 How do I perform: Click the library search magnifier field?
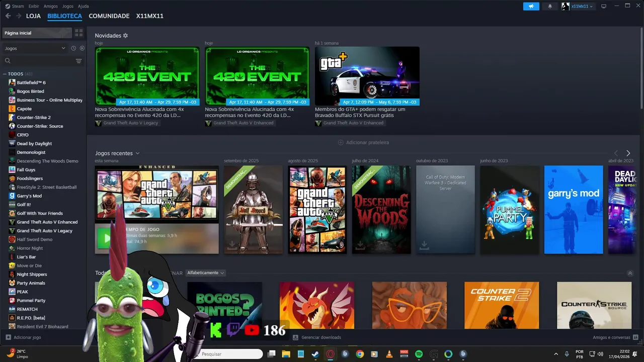coord(38,61)
